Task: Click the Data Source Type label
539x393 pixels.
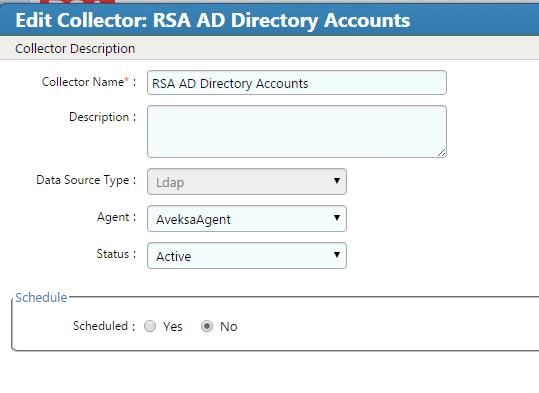Action: (86, 180)
